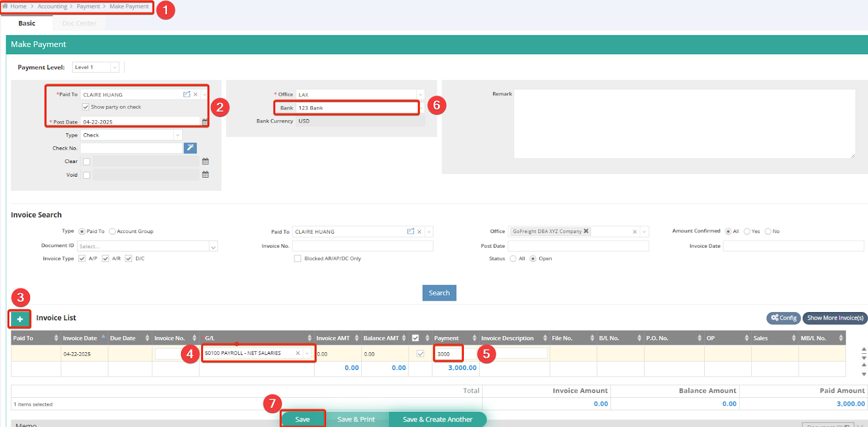Open Paid To party details edit icon
868x427 pixels.
[187, 94]
